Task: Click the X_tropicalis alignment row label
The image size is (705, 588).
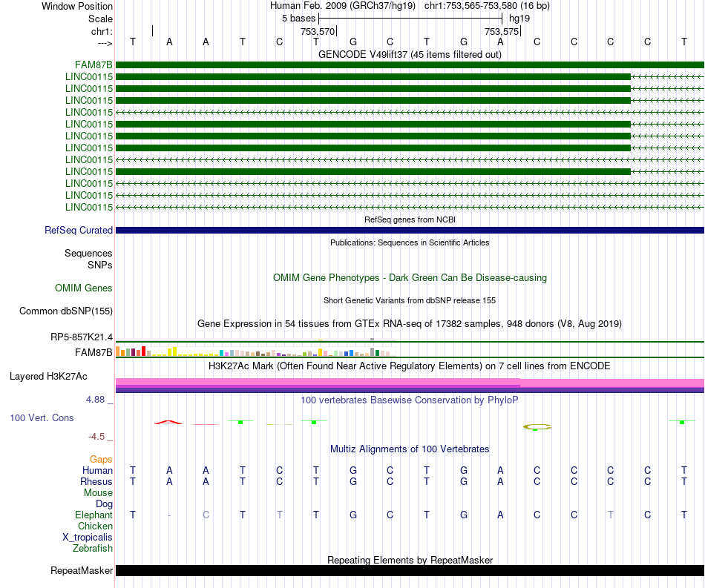Action: 88,538
